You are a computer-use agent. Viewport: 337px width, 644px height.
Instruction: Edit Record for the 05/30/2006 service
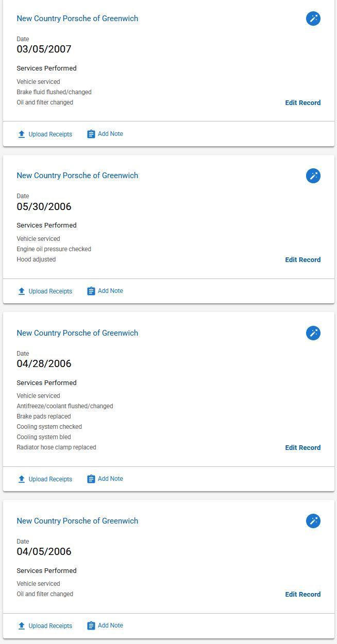tap(302, 260)
